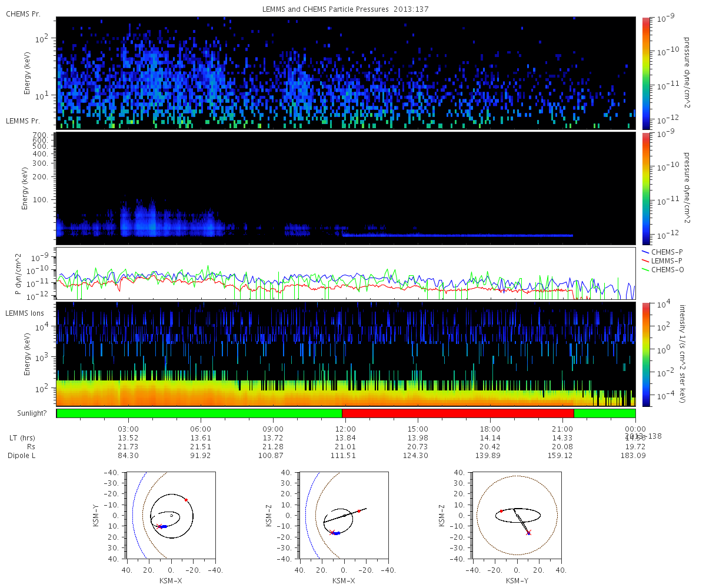This screenshot has height=588, width=706.
Task: Click the red dot in KSM-X/KSM-Z orbit plot
Action: pos(359,511)
